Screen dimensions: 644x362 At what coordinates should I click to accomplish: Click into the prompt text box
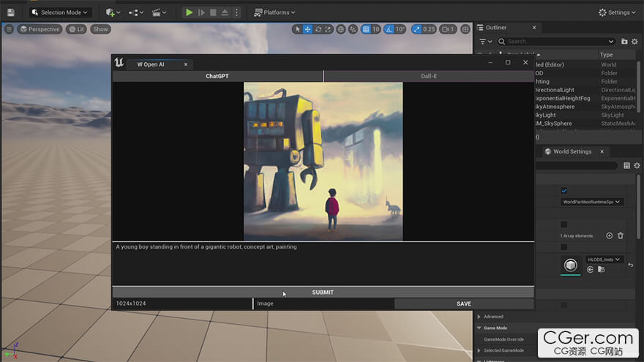click(x=323, y=263)
